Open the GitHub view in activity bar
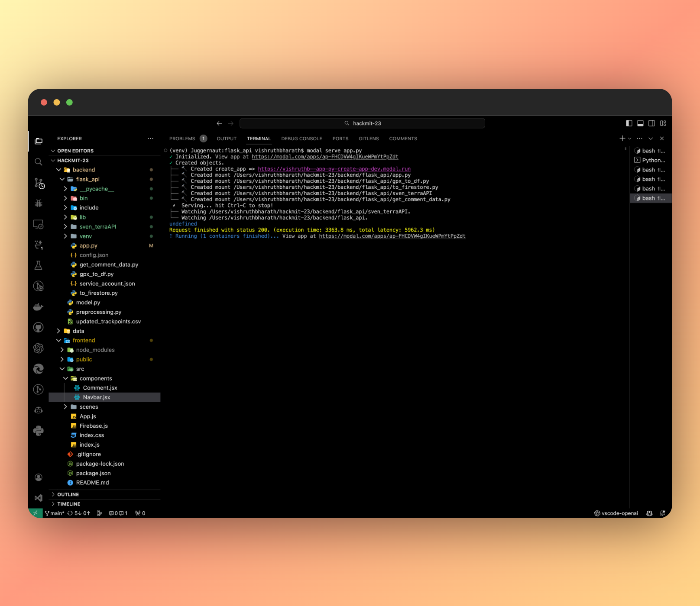 (x=39, y=327)
